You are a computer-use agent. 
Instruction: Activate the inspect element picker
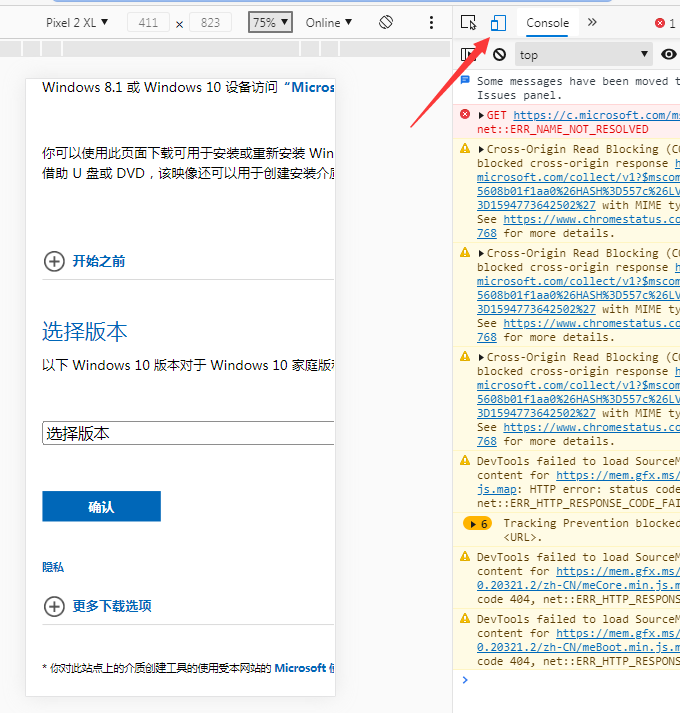point(468,22)
